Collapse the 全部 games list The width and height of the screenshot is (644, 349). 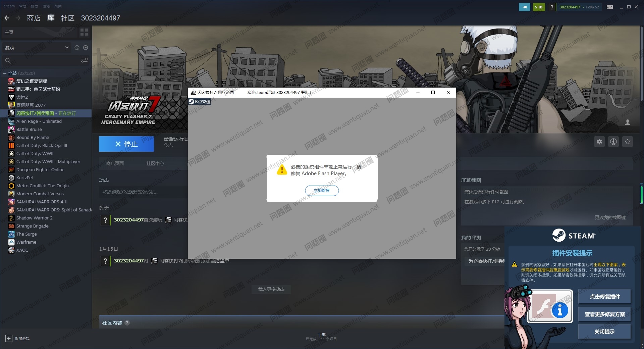pyautogui.click(x=5, y=73)
